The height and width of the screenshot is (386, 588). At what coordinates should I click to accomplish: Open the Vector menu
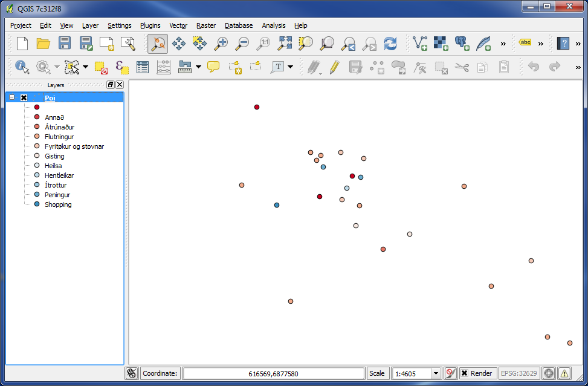pos(178,25)
